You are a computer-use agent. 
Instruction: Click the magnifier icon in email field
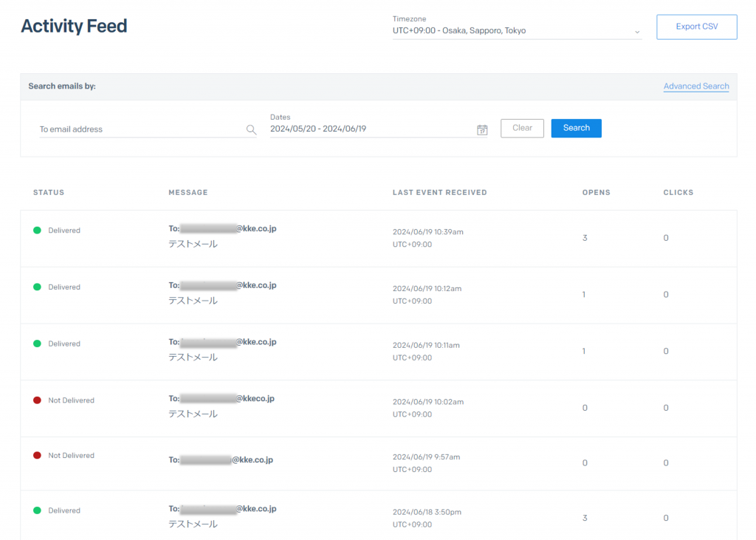click(x=251, y=130)
